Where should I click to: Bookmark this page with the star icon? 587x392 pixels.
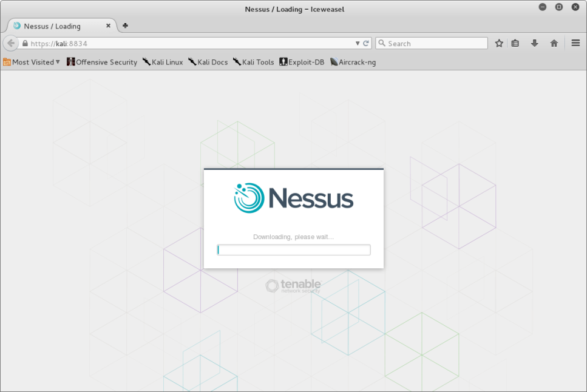498,44
